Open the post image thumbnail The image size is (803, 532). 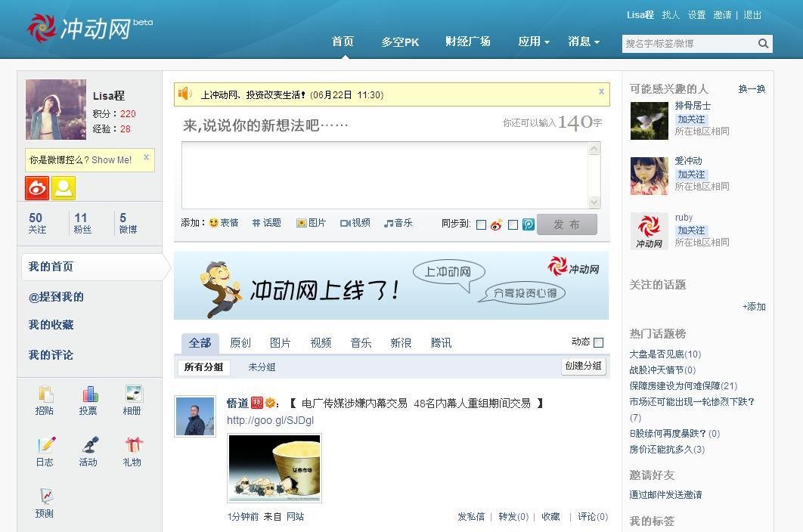(x=274, y=469)
